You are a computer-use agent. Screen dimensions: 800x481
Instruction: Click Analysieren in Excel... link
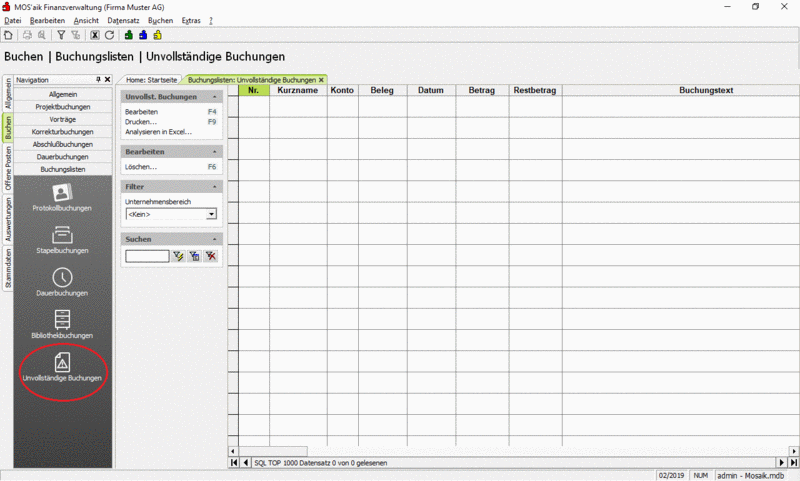(x=159, y=132)
